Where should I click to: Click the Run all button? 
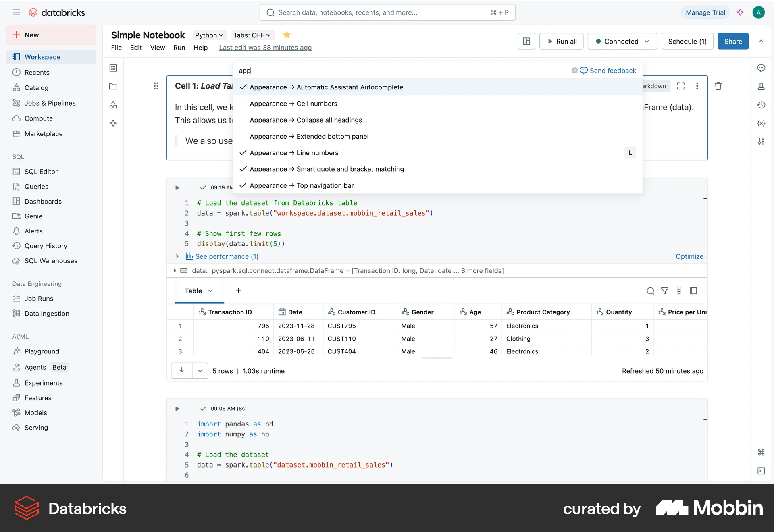pos(562,41)
